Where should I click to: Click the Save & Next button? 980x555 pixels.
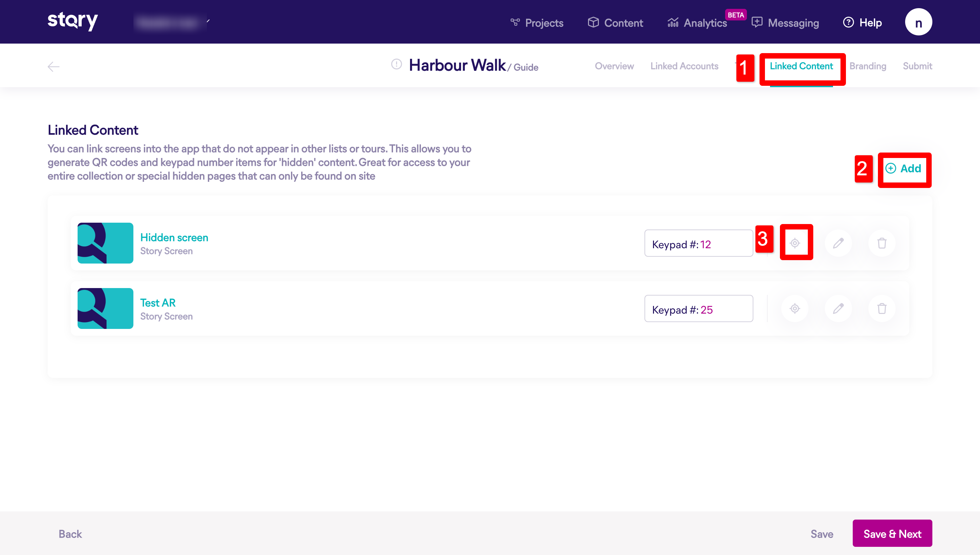click(892, 533)
